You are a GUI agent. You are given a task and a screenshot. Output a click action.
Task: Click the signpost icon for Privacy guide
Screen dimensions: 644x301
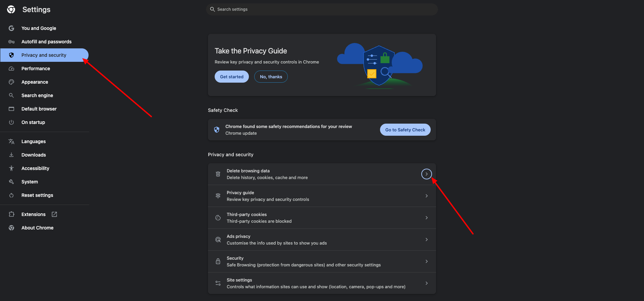click(218, 196)
